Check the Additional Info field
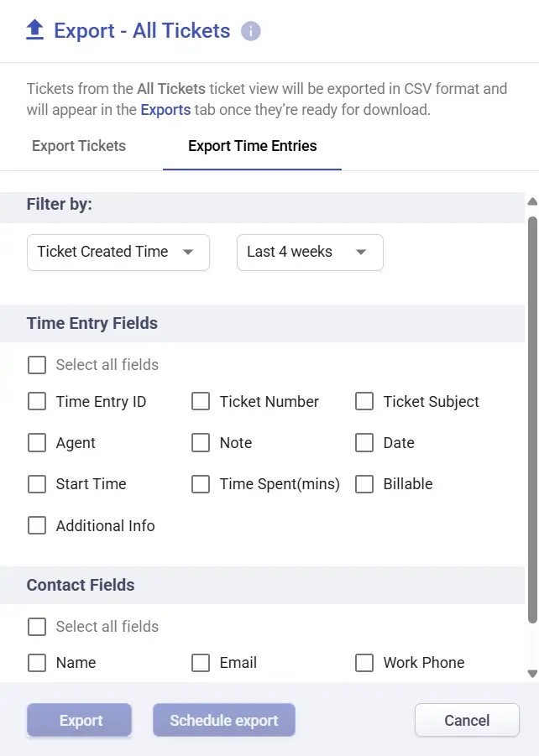539x756 pixels. point(37,526)
